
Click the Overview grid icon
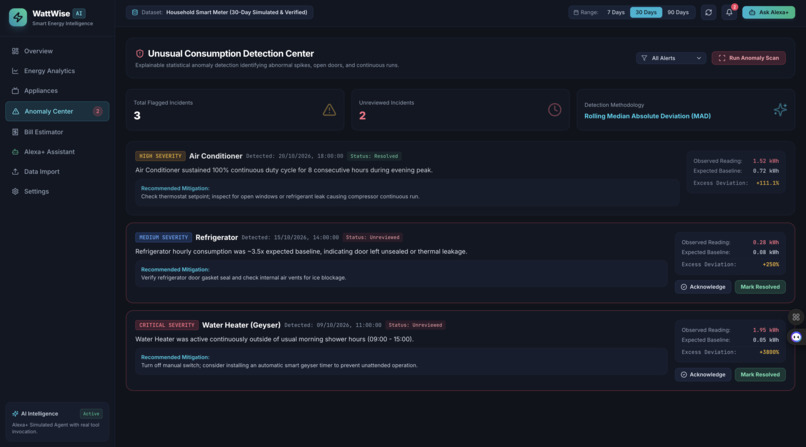[15, 51]
